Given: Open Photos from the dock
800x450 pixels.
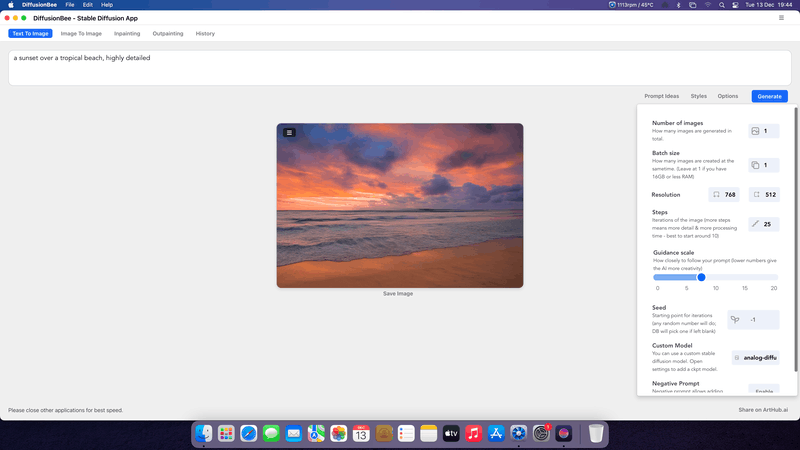Looking at the screenshot, I should click(x=338, y=434).
